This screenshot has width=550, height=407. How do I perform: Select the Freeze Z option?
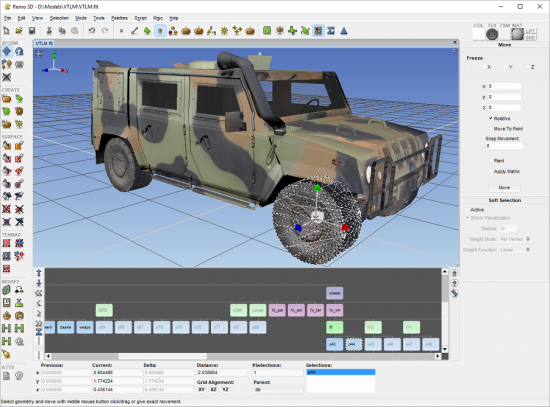coord(528,67)
